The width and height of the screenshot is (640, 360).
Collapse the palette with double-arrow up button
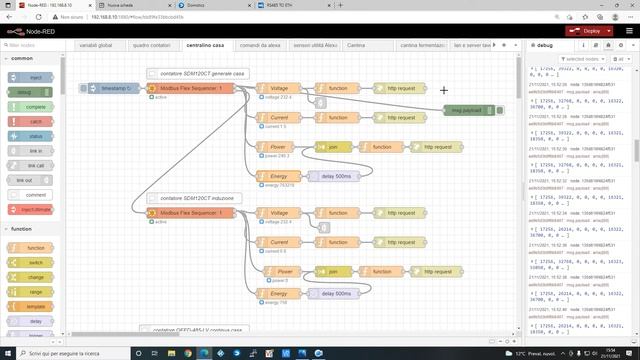[53, 342]
